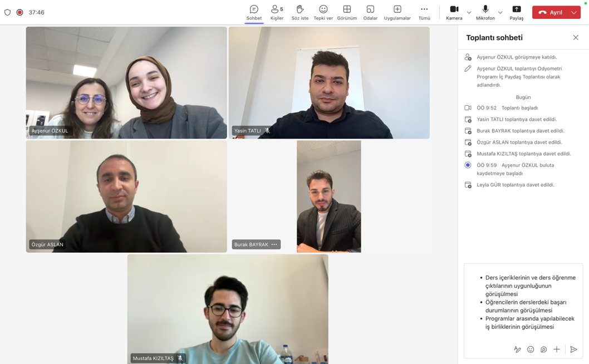Click the emoji icon in chat composer
Viewport: 589px width, 364px height.
click(531, 350)
